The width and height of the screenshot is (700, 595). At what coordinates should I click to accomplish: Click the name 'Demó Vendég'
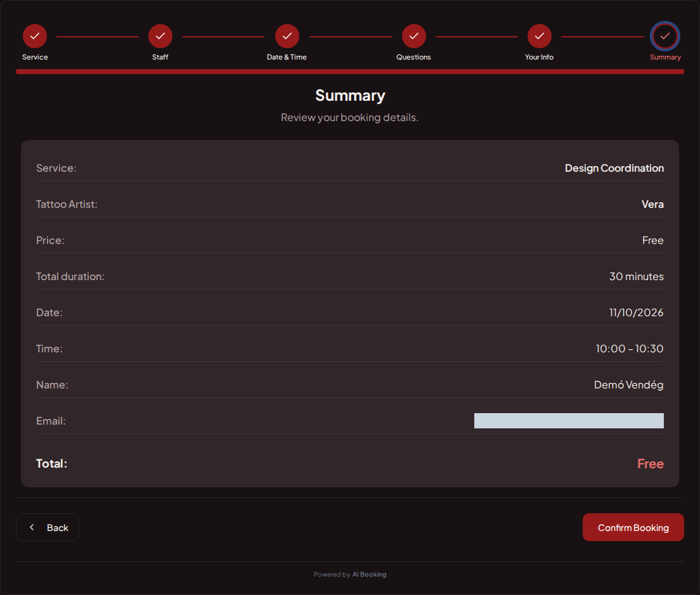[628, 385]
